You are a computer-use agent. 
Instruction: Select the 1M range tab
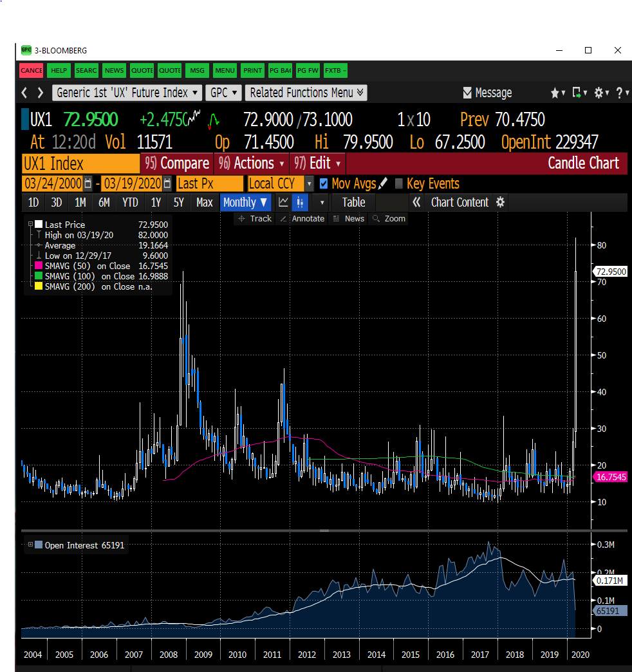point(80,202)
